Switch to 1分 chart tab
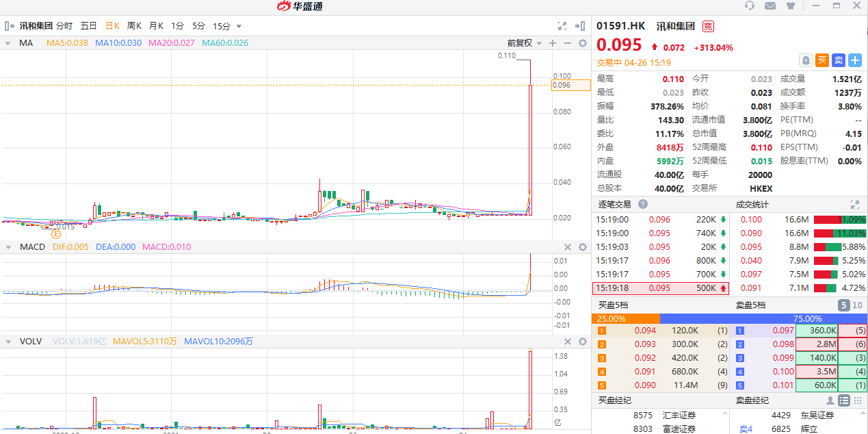 point(178,26)
